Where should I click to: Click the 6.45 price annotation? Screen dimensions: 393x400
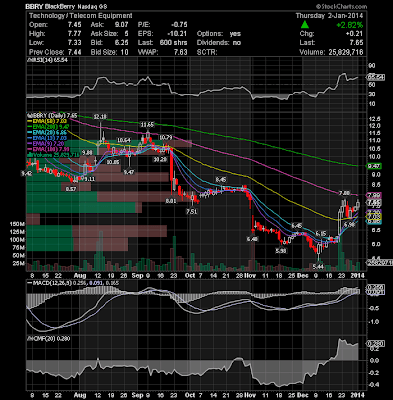pos(296,226)
